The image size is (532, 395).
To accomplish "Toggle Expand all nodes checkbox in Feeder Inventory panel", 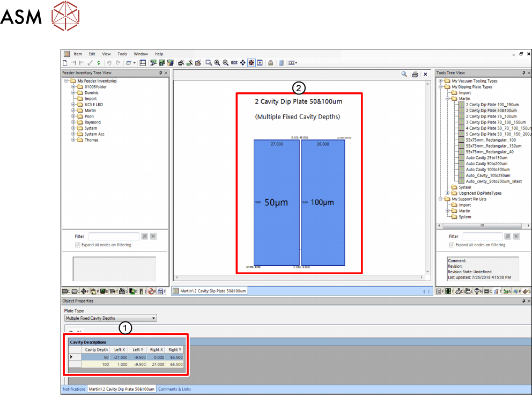I will [x=77, y=245].
